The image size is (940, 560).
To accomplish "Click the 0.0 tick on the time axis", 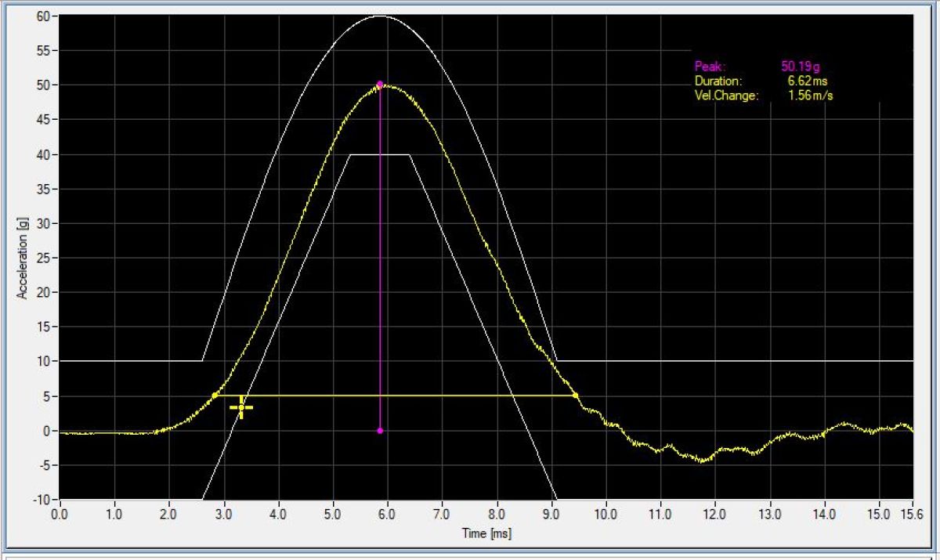I will point(60,514).
